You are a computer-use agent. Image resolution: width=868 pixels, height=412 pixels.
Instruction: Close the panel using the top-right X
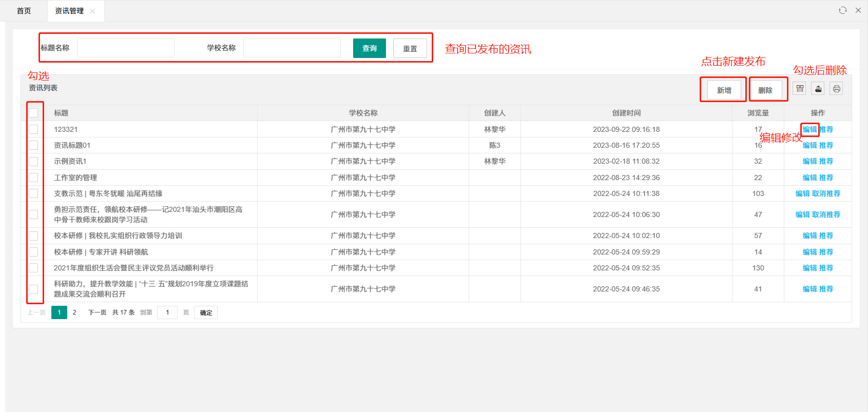[858, 10]
